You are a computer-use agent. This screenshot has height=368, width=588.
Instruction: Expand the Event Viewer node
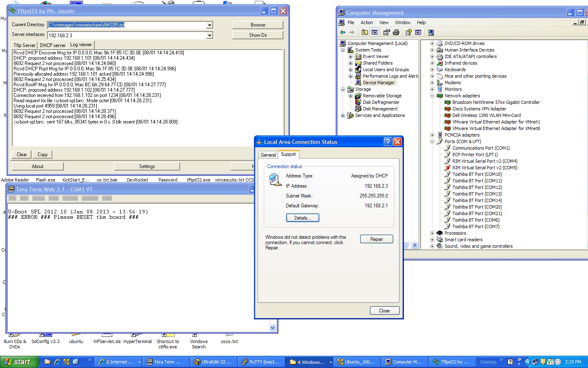(350, 56)
